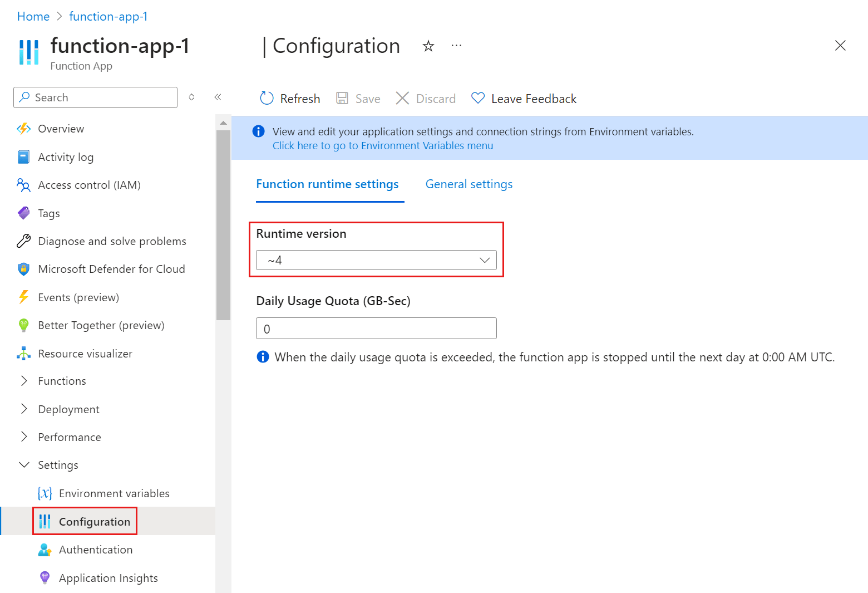868x593 pixels.
Task: Select the Function runtime settings tab
Action: tap(327, 184)
